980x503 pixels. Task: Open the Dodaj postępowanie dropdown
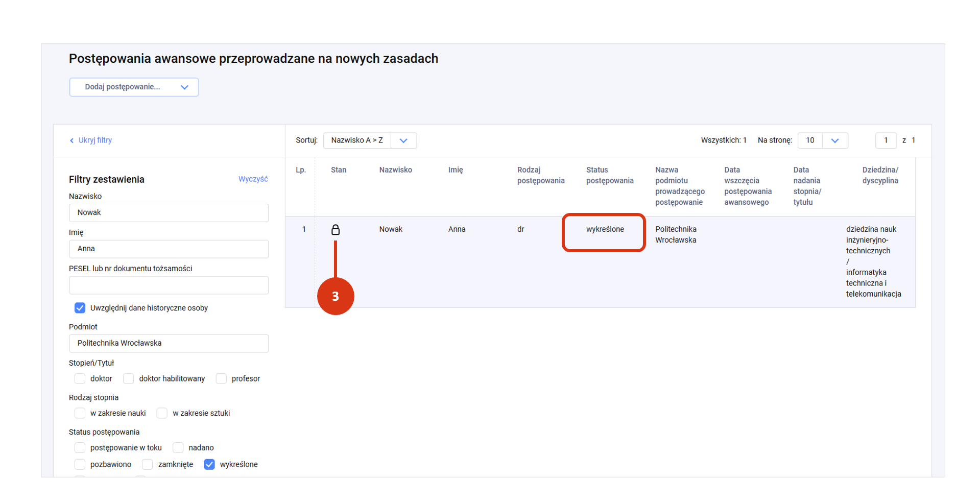tap(134, 87)
